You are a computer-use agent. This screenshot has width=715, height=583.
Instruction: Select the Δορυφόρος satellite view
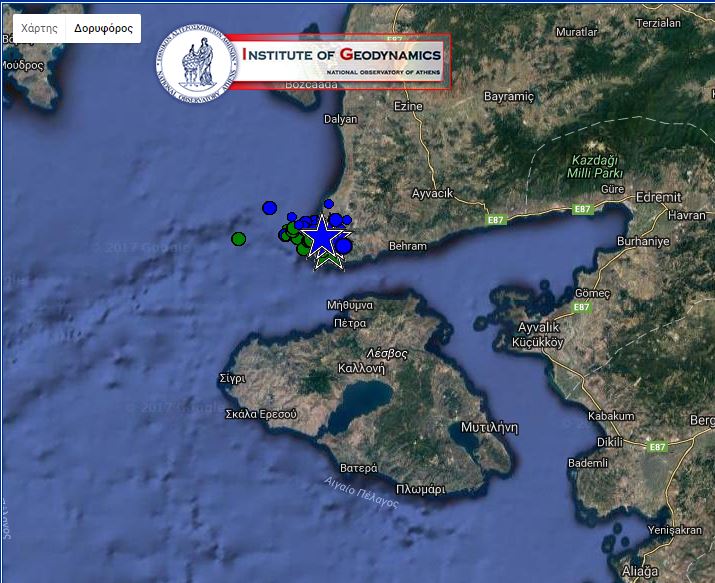pyautogui.click(x=104, y=28)
